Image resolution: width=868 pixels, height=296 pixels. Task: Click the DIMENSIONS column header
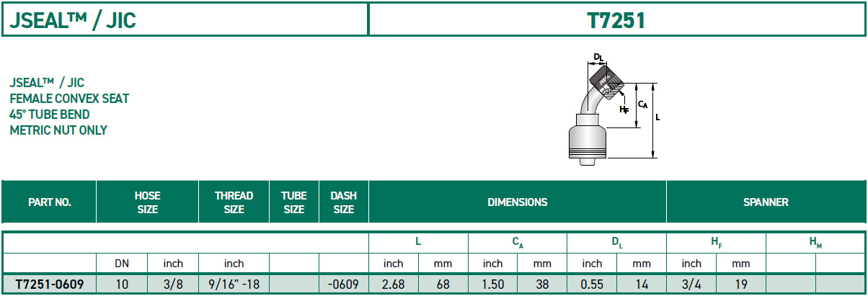pyautogui.click(x=517, y=202)
